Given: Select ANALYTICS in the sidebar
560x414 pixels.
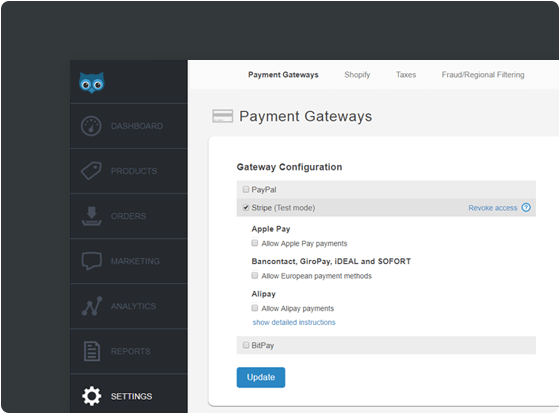Looking at the screenshot, I should tap(129, 306).
